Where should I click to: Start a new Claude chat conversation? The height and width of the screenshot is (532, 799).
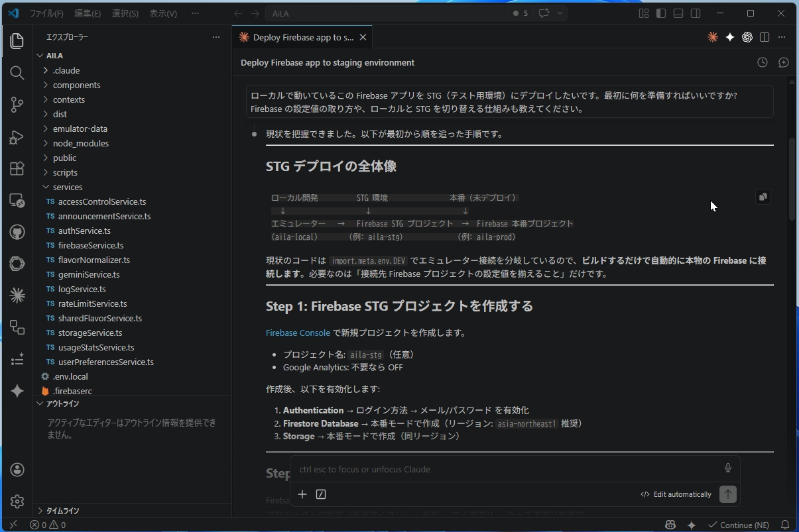pos(784,62)
